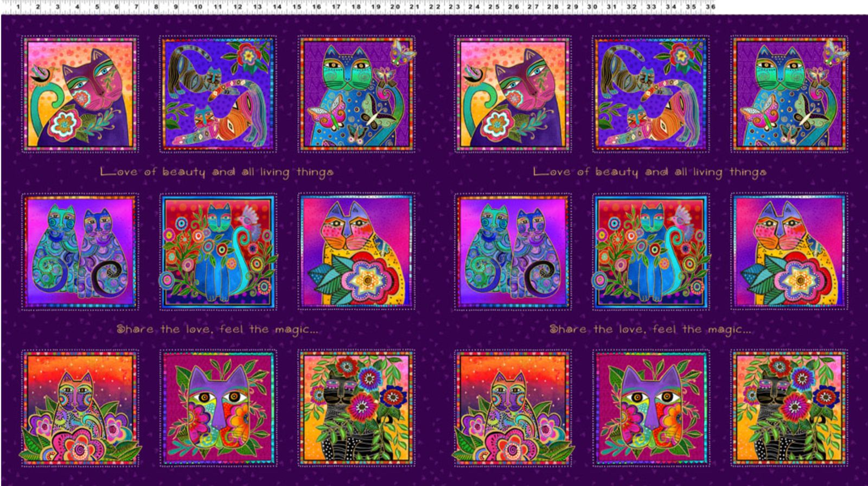
Task: Click green cat with butterflies square, left repeat
Action: pos(356,94)
